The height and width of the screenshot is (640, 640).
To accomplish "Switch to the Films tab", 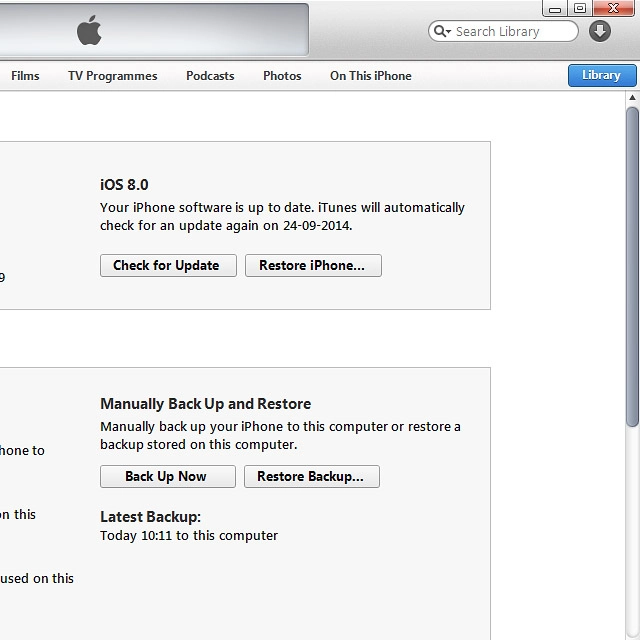I will click(25, 76).
